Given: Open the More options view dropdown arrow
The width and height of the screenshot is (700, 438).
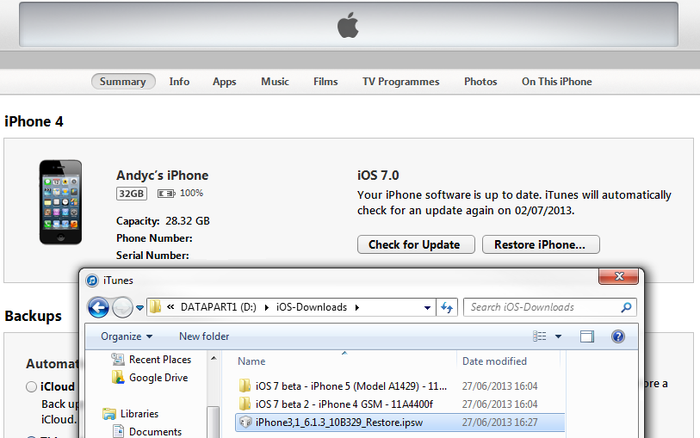Looking at the screenshot, I should click(x=558, y=337).
